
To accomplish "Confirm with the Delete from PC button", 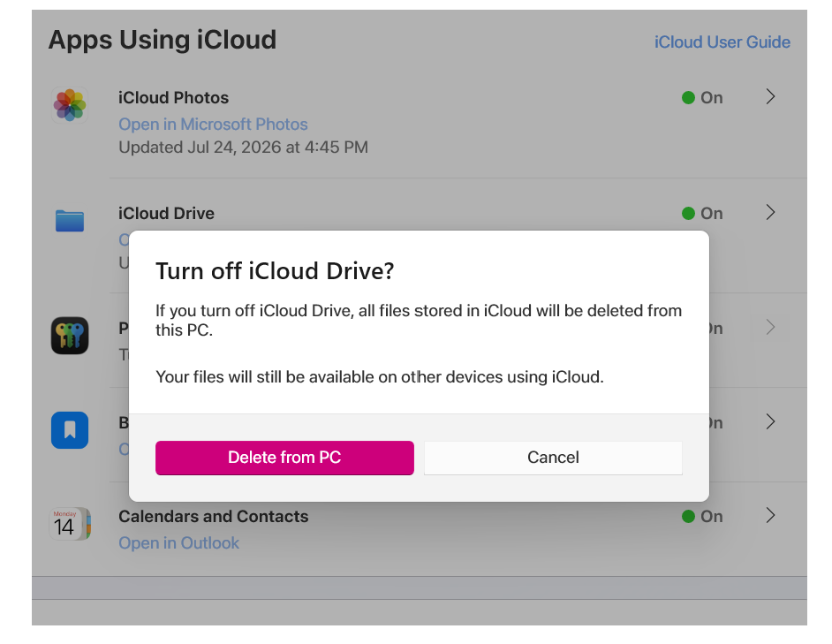I will (x=284, y=458).
